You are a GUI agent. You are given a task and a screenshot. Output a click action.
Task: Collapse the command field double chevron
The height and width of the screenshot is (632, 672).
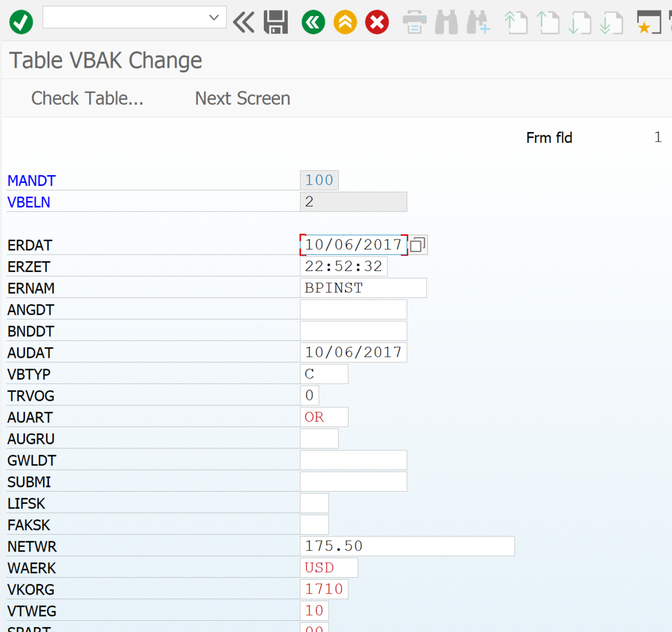pos(244,23)
